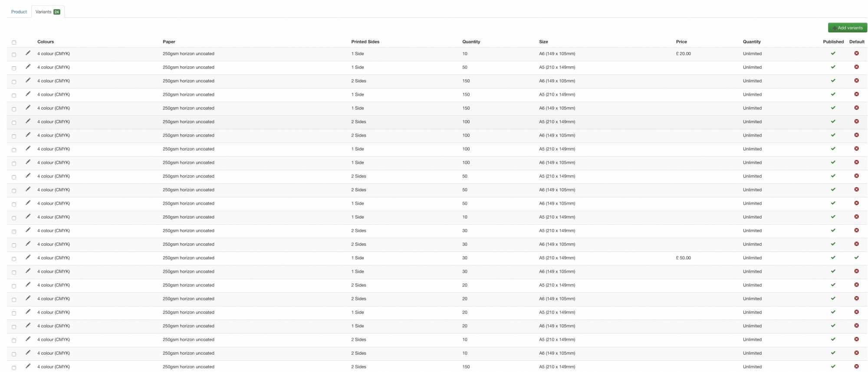Make 1 Side, 50, A5 variant the default
The image size is (868, 372).
click(x=856, y=67)
